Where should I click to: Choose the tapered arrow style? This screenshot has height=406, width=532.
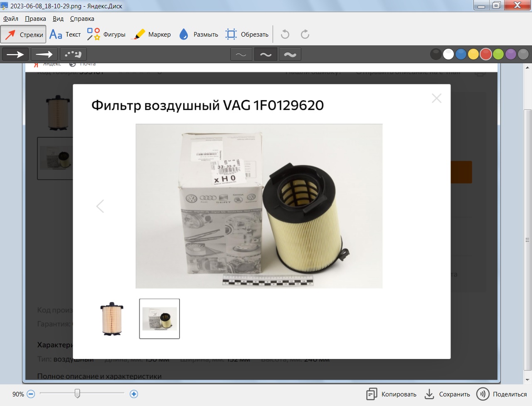click(x=44, y=54)
